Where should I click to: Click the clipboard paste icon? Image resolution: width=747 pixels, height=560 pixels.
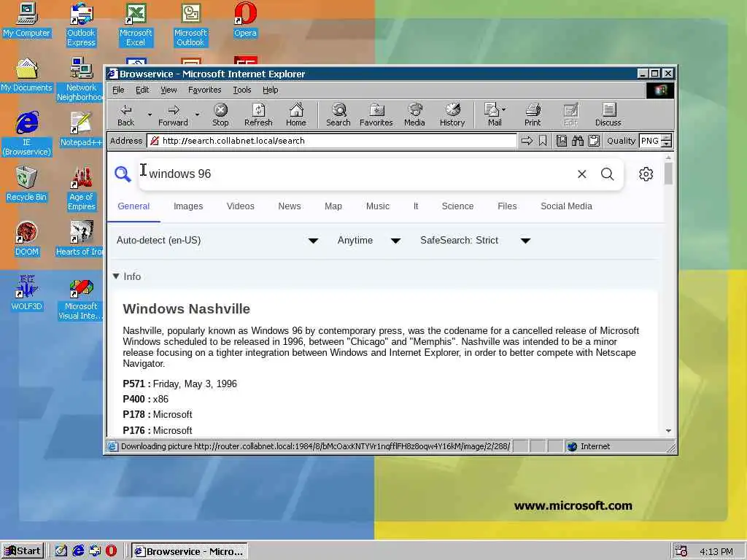(x=594, y=141)
